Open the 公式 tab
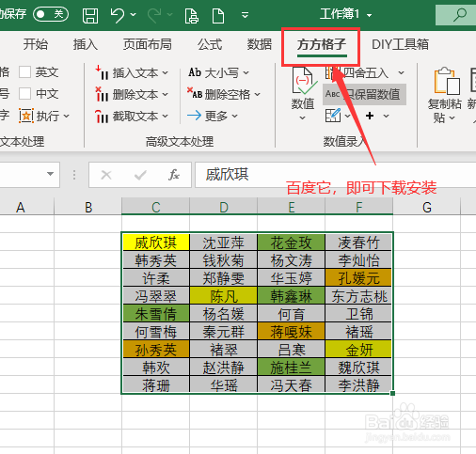Viewport: 476px width, 454px height. [210, 44]
